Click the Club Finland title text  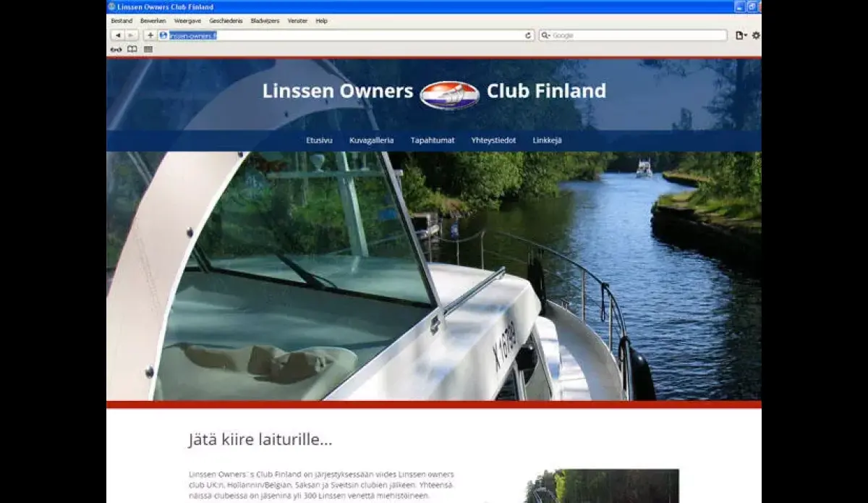tap(546, 91)
